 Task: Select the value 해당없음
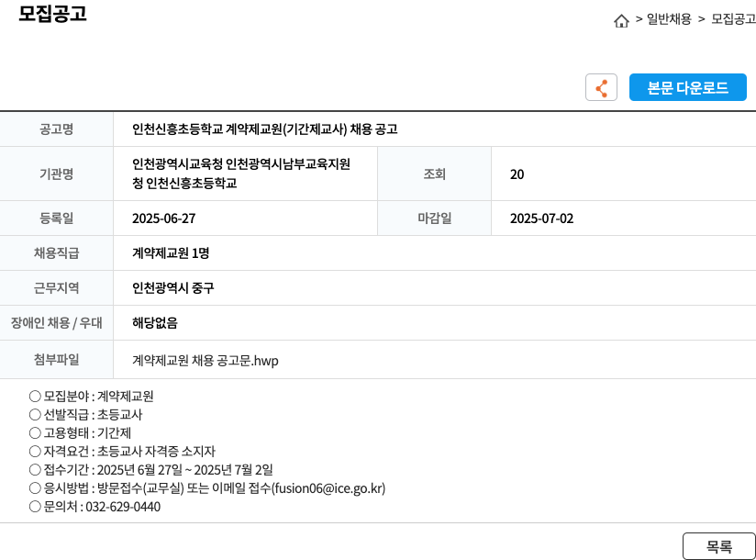[x=155, y=322]
